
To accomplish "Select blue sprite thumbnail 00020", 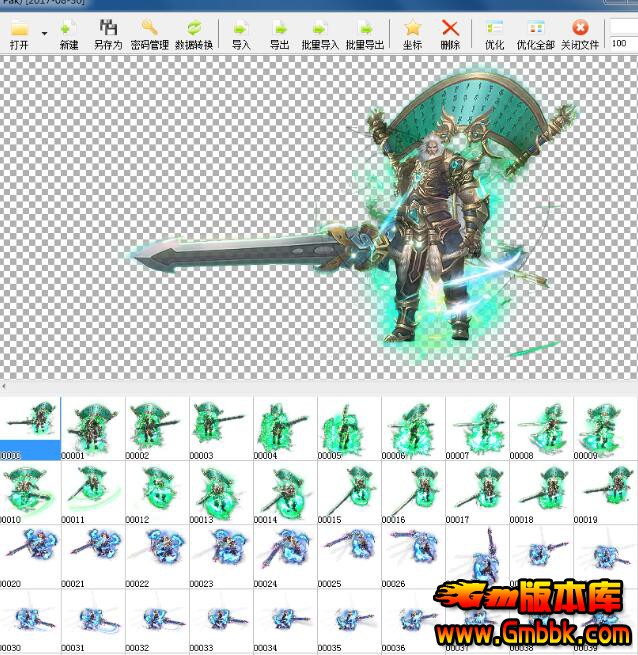I will 30,557.
